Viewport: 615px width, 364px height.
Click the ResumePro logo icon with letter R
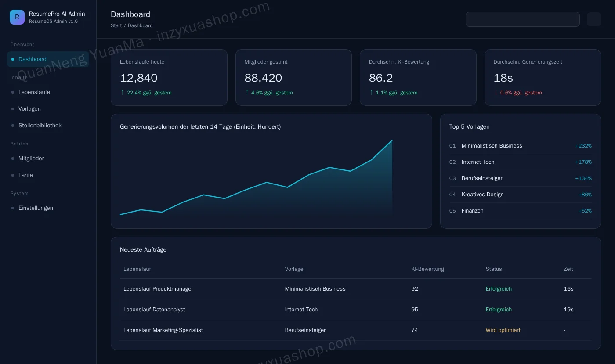(x=17, y=17)
